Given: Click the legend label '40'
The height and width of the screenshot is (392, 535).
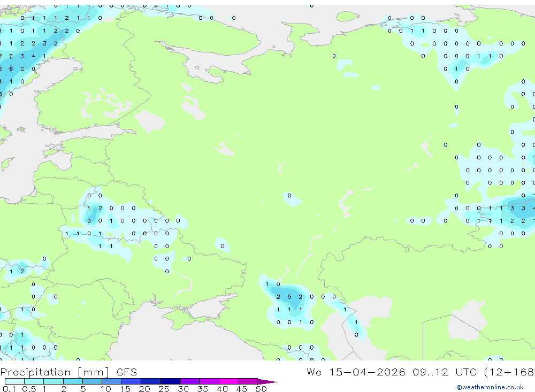Looking at the screenshot, I should pyautogui.click(x=222, y=389).
